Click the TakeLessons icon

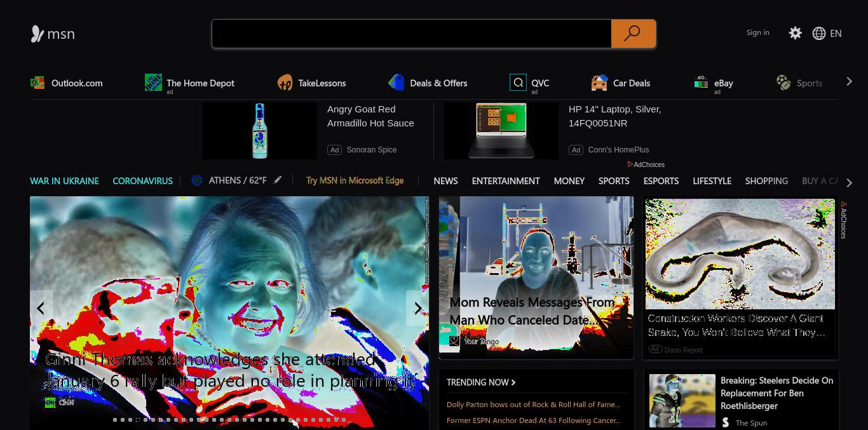click(285, 83)
